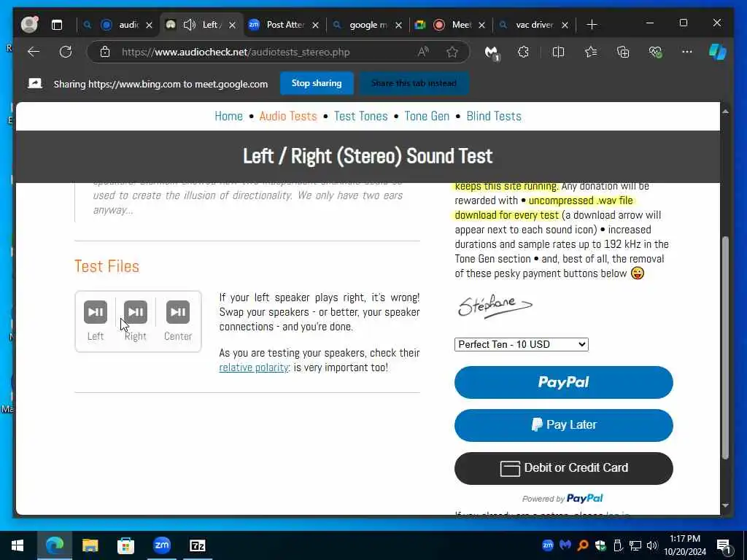747x560 pixels.
Task: Open Audio Tests navigation link
Action: pyautogui.click(x=287, y=116)
